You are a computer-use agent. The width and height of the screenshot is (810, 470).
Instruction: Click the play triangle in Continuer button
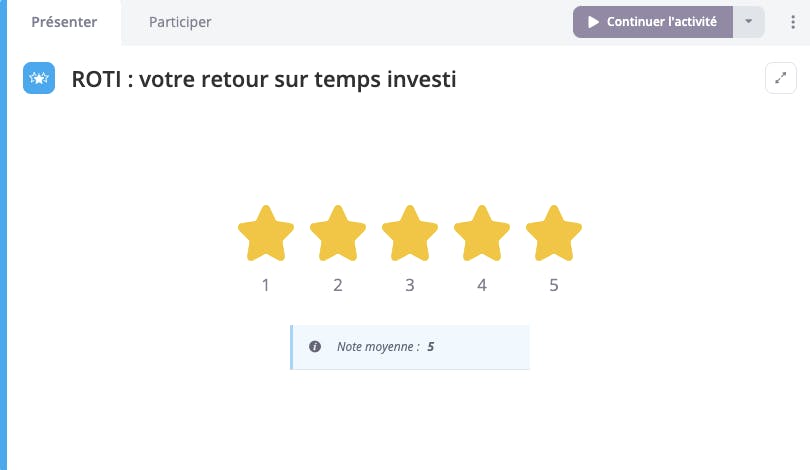pos(594,22)
